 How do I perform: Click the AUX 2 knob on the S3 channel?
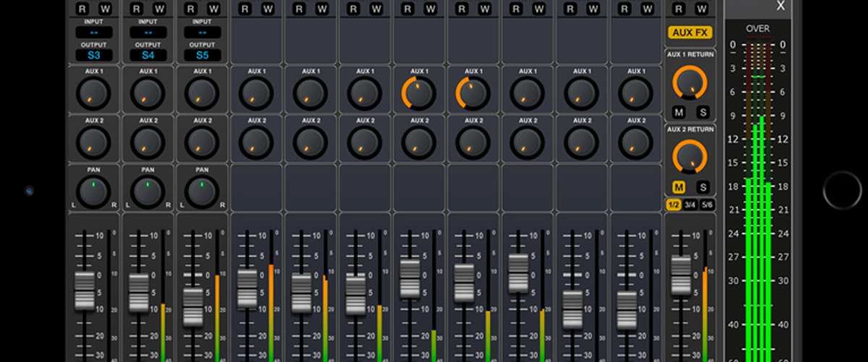click(94, 143)
